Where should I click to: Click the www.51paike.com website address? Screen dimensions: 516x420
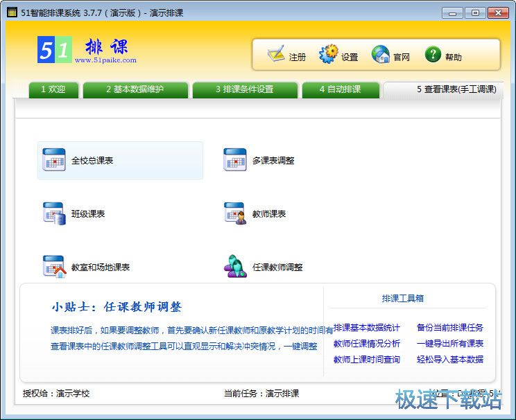[x=105, y=60]
